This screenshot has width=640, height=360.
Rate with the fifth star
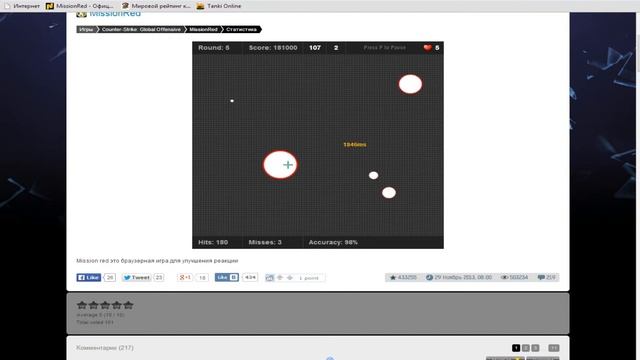coord(128,305)
